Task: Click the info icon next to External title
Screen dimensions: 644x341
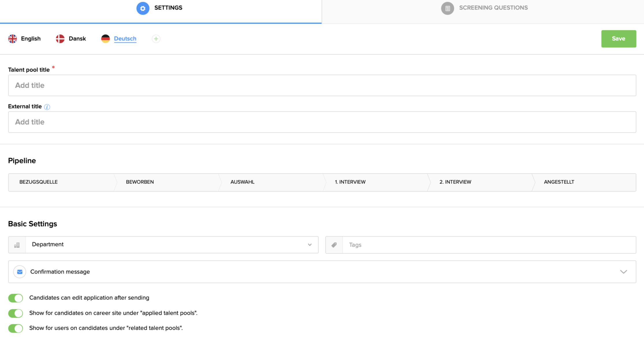Action: pyautogui.click(x=47, y=107)
